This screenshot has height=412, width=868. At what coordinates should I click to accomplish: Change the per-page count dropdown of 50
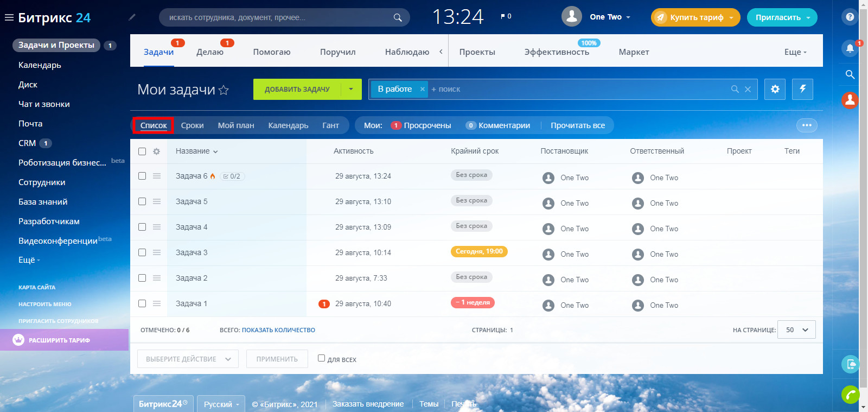point(796,329)
